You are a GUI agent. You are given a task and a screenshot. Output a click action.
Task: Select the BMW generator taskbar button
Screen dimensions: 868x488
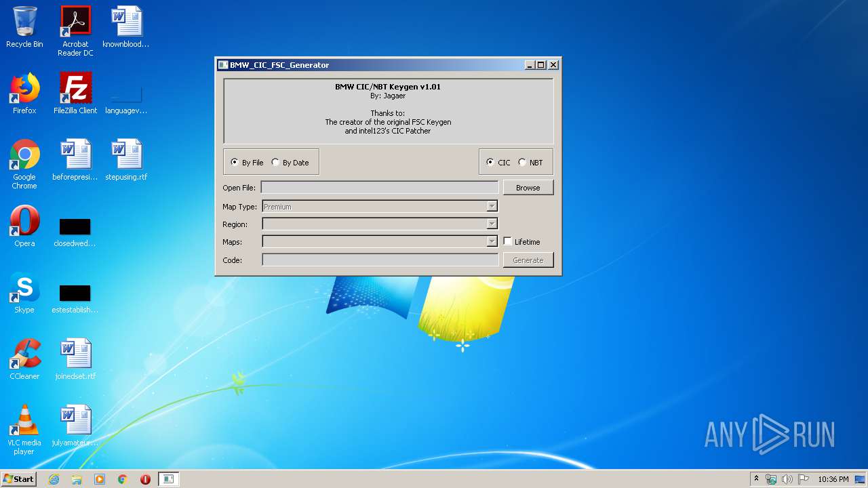tap(168, 479)
